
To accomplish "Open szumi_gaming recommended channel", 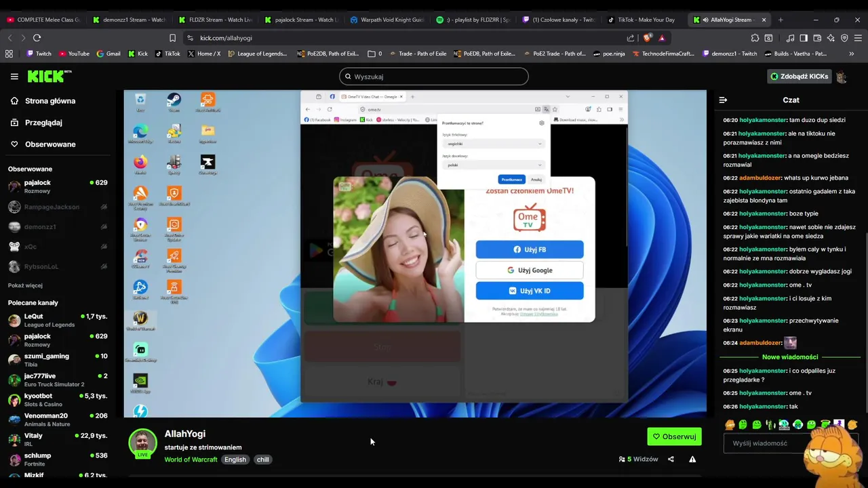I will point(58,360).
